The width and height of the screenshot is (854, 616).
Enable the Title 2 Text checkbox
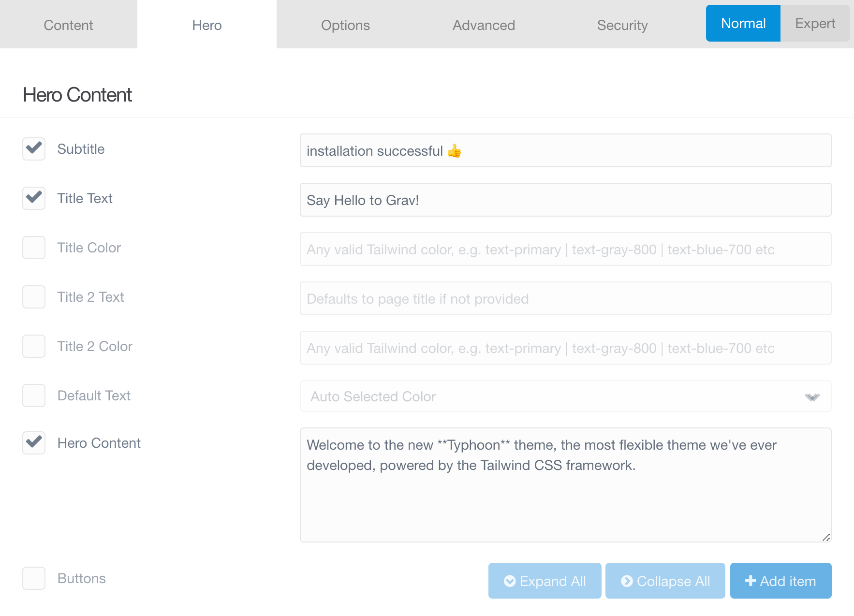point(34,297)
